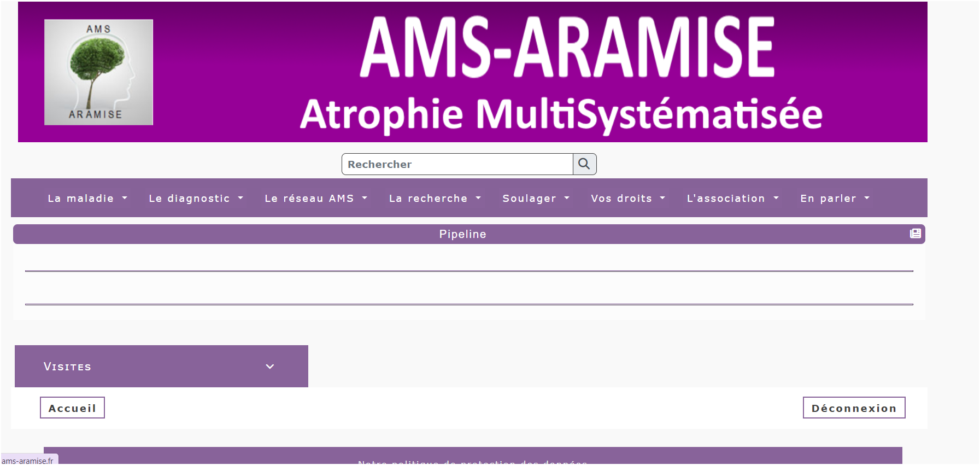This screenshot has width=980, height=465.
Task: Expand the Soulager dropdown
Action: click(x=536, y=199)
